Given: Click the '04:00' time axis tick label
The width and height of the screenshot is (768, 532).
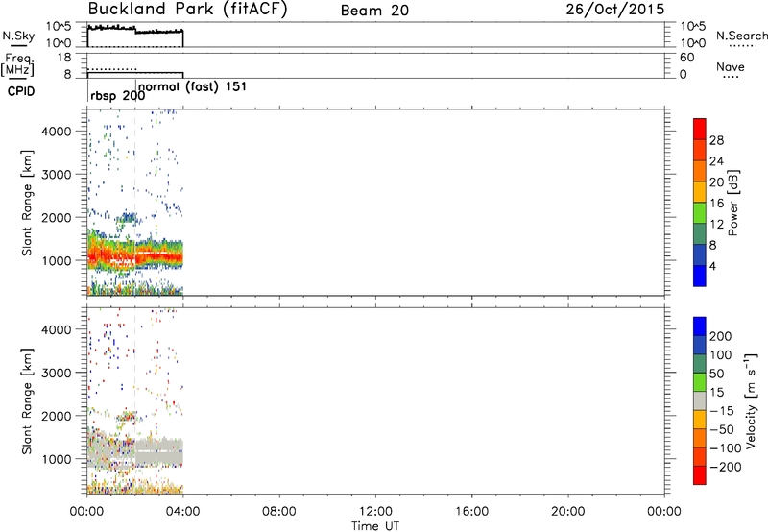Looking at the screenshot, I should click(x=183, y=512).
